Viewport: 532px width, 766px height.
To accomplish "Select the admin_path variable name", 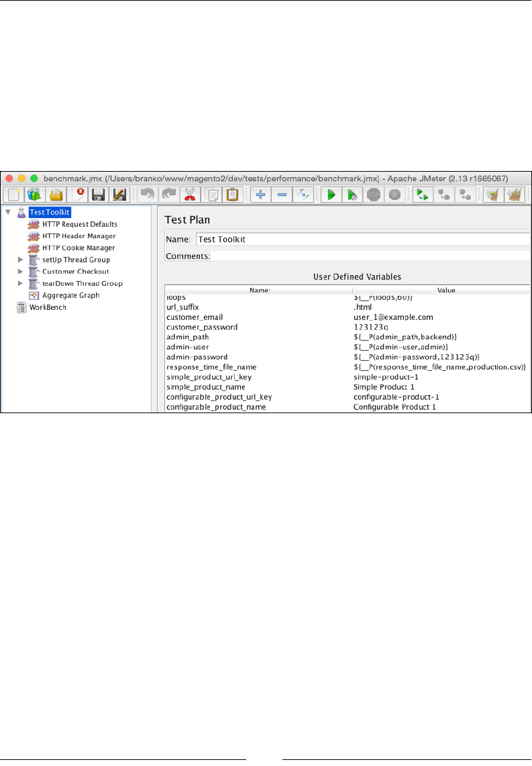I will pyautogui.click(x=188, y=337).
